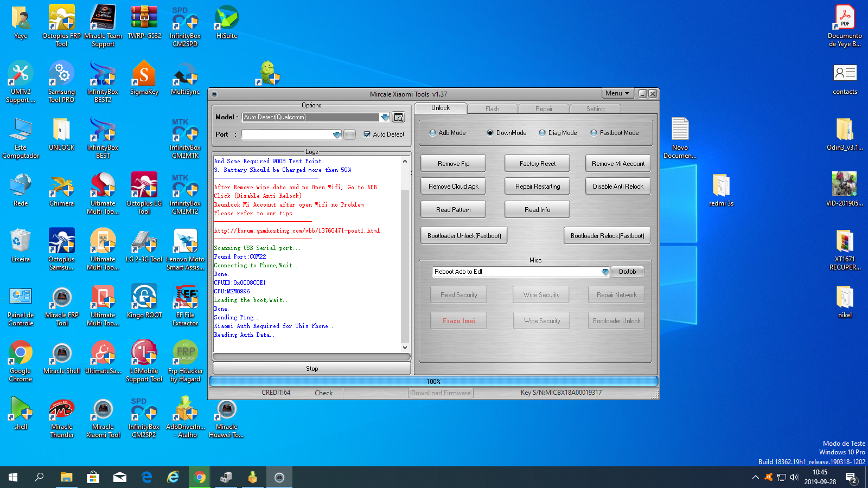Click the logs vertical scrollbar

[405, 254]
